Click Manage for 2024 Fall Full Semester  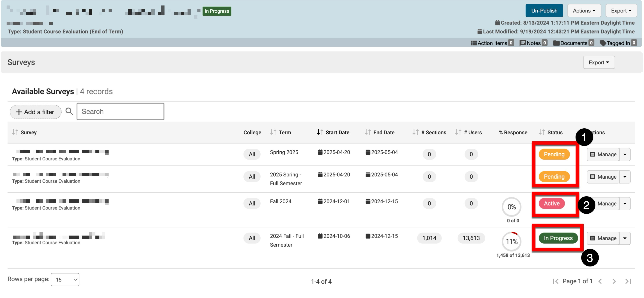603,238
